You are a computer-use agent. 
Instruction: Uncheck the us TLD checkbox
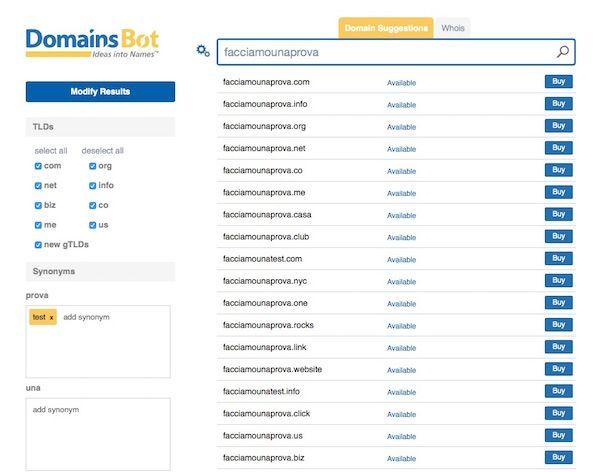(x=93, y=225)
